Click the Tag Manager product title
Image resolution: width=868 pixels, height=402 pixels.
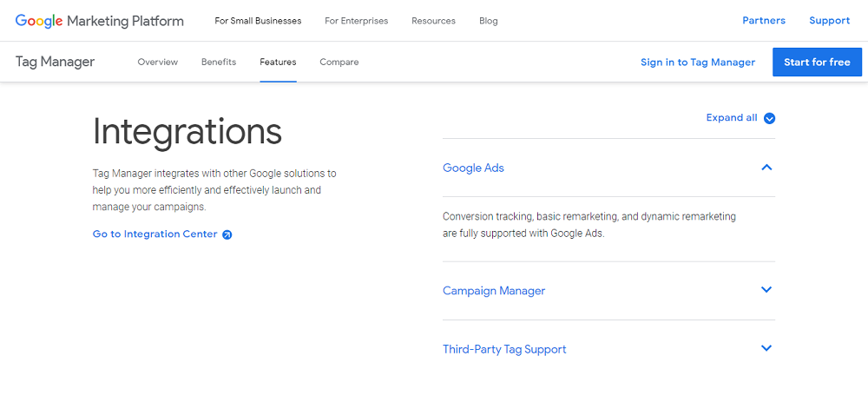[55, 62]
